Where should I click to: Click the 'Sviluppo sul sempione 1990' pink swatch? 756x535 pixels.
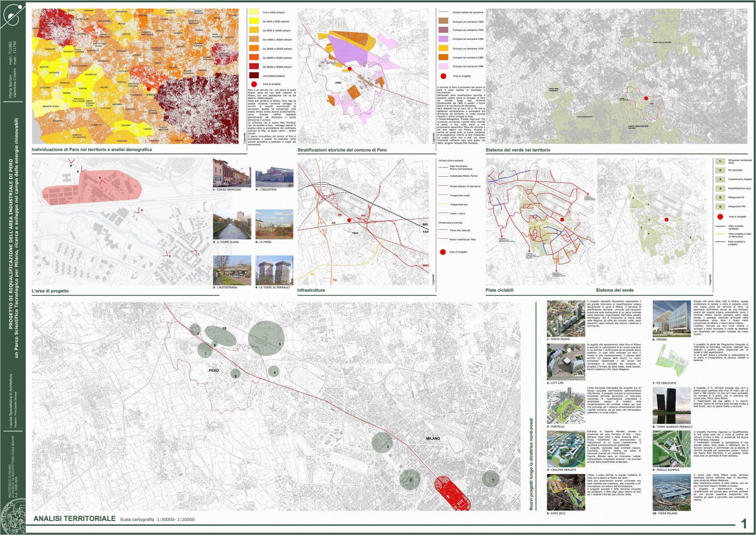pyautogui.click(x=443, y=66)
